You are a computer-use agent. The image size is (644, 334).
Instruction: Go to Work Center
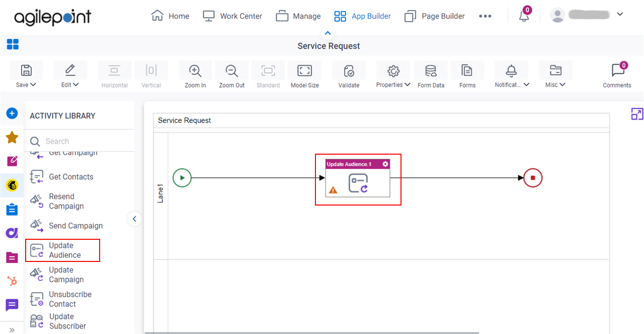pos(232,16)
